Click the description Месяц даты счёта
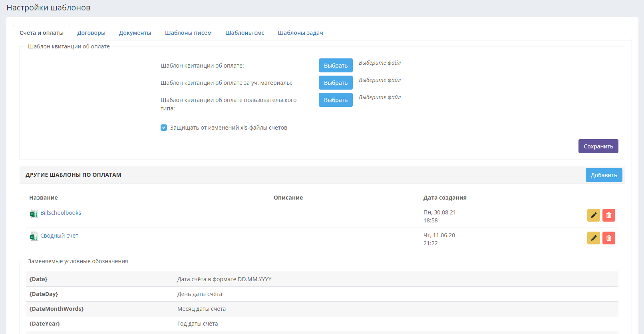The width and height of the screenshot is (644, 334). pos(201,309)
